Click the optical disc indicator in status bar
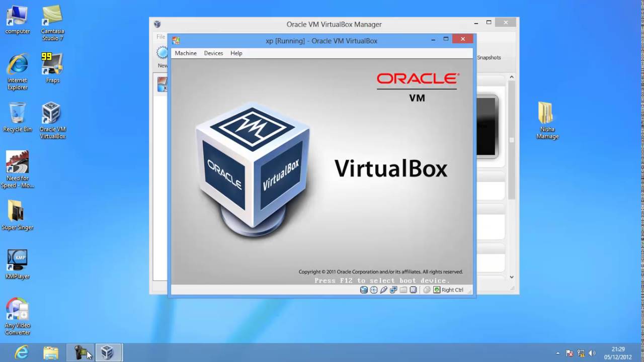This screenshot has height=362, width=644. (x=374, y=290)
